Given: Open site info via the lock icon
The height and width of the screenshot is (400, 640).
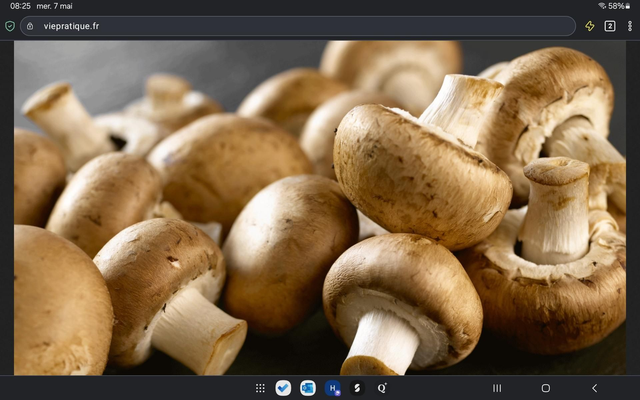Looking at the screenshot, I should click(x=30, y=26).
